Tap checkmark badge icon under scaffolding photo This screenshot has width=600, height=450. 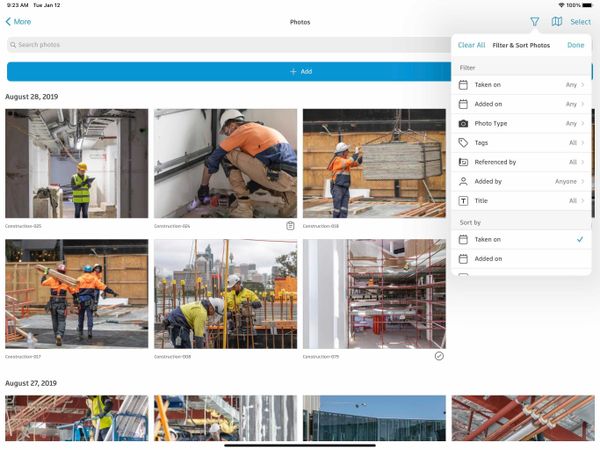(439, 356)
